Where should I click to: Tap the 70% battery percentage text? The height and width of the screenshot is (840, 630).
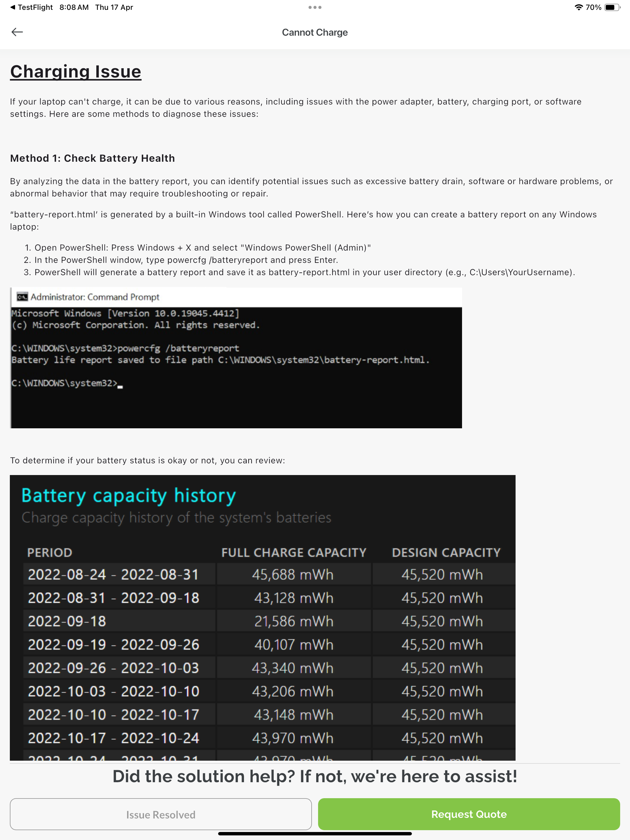[x=593, y=7]
